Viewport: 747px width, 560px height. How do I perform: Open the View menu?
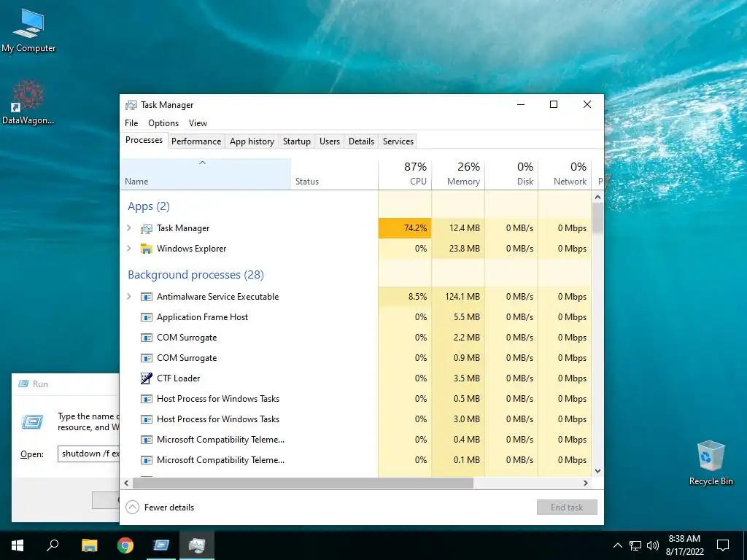coord(198,122)
